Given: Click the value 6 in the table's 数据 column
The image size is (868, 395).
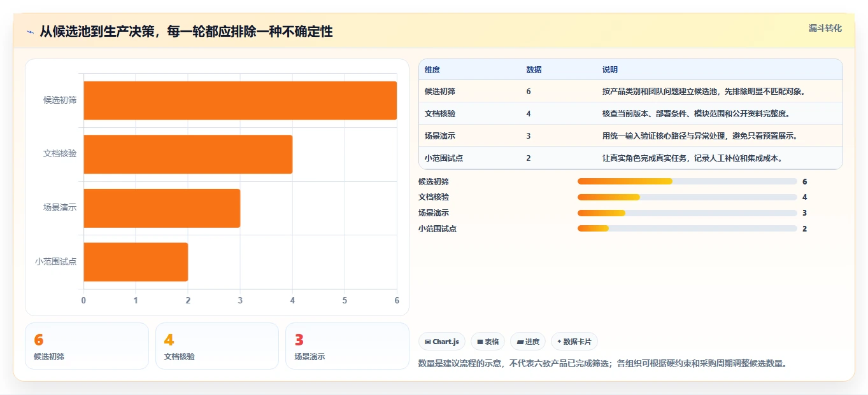Looking at the screenshot, I should point(529,92).
